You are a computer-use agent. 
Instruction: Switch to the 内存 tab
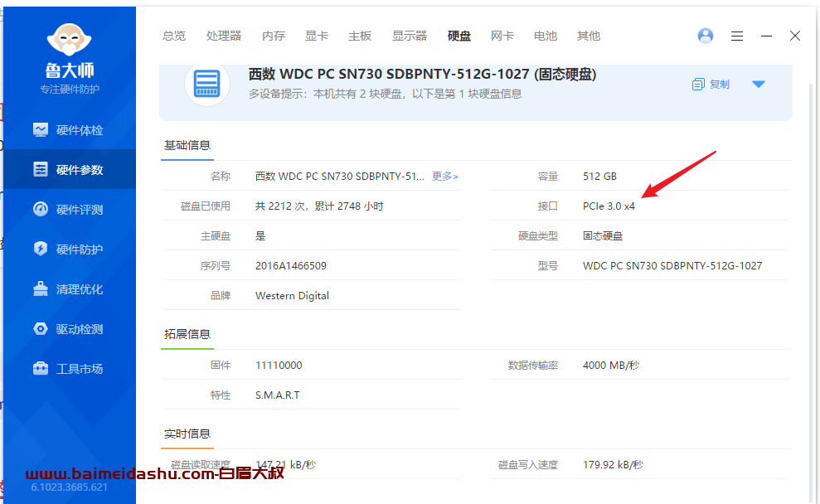(274, 36)
